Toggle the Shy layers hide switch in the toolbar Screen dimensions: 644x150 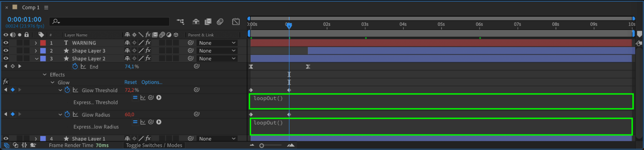[196, 22]
